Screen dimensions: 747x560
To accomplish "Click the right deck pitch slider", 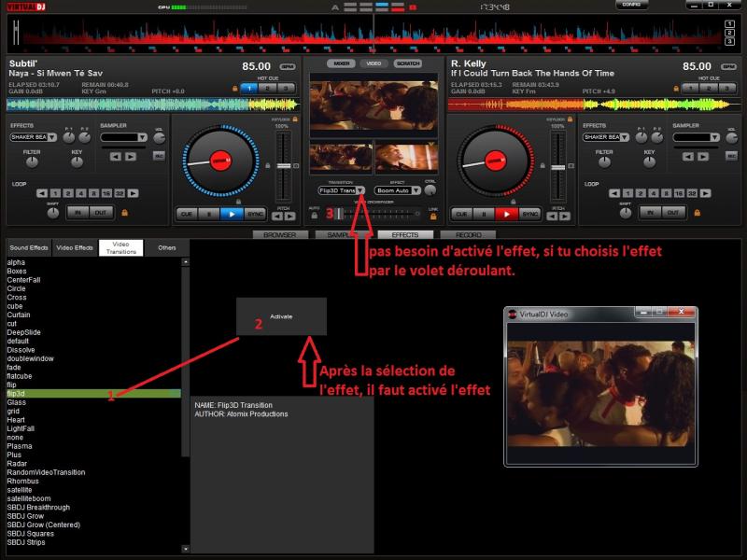I will click(557, 166).
